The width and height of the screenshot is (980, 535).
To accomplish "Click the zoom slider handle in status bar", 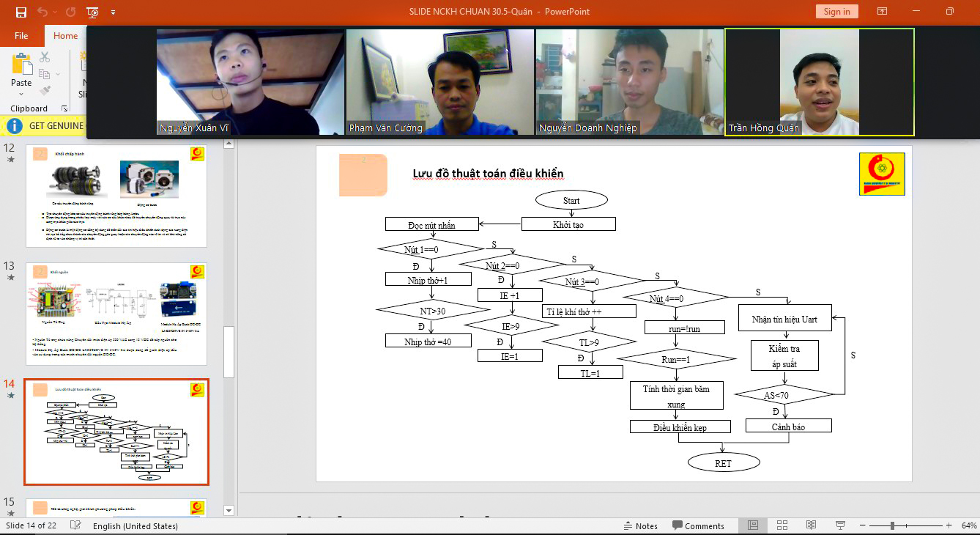I will 892,525.
